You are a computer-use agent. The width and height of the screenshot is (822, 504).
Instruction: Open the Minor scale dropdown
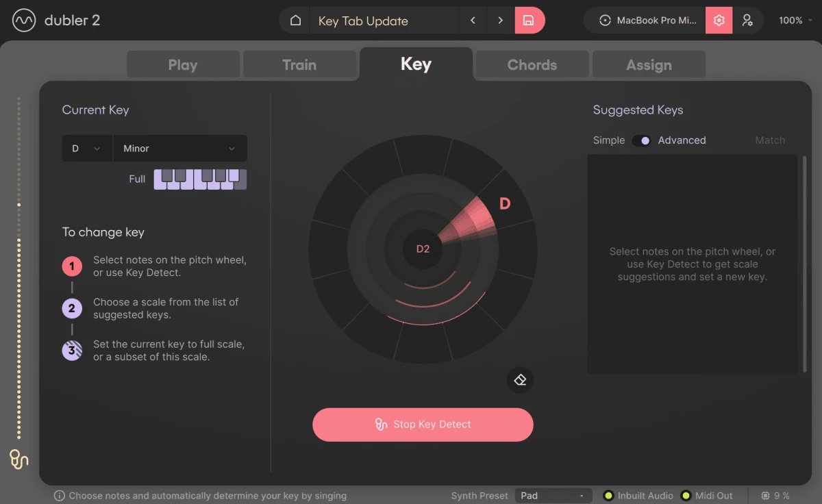coord(180,149)
